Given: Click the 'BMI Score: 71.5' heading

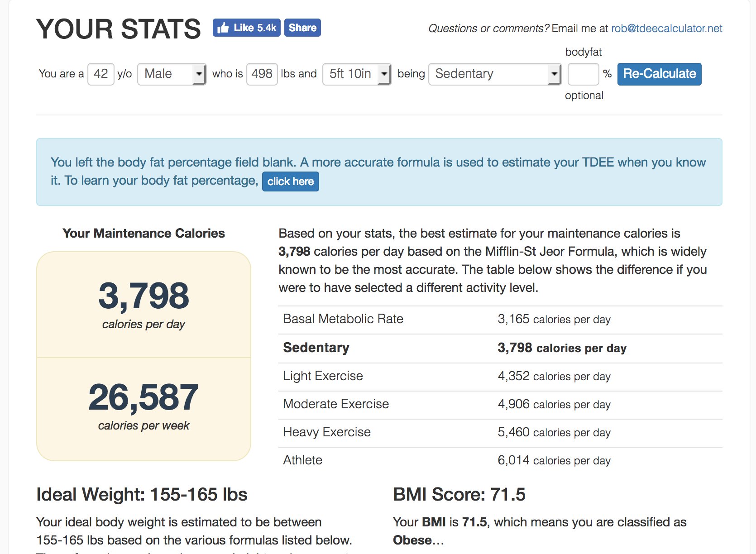Looking at the screenshot, I should pos(459,494).
